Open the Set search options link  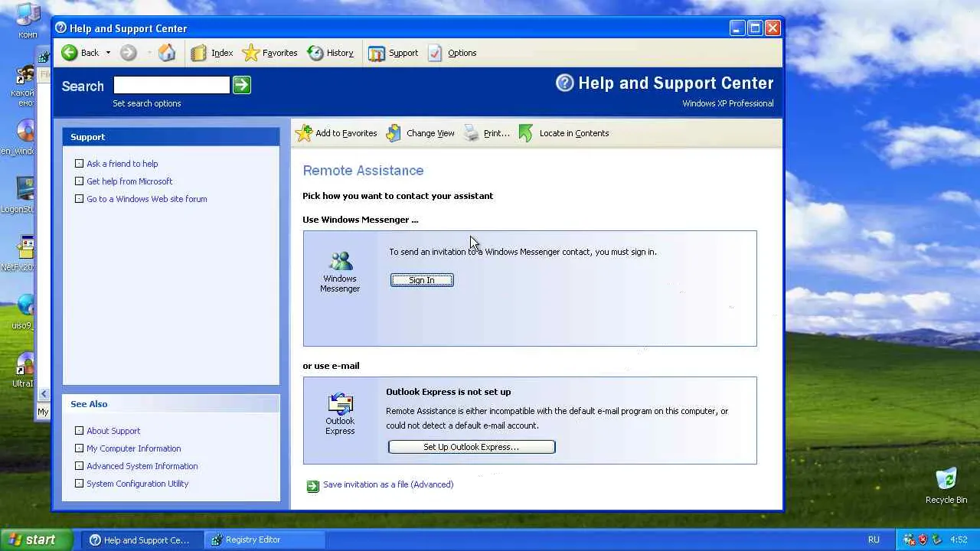tap(147, 103)
